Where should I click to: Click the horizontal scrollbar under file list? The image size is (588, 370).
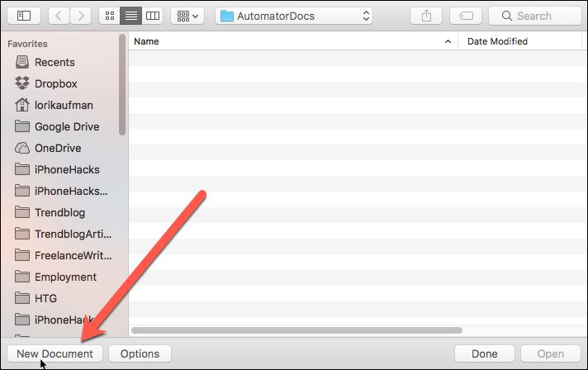[x=296, y=330]
